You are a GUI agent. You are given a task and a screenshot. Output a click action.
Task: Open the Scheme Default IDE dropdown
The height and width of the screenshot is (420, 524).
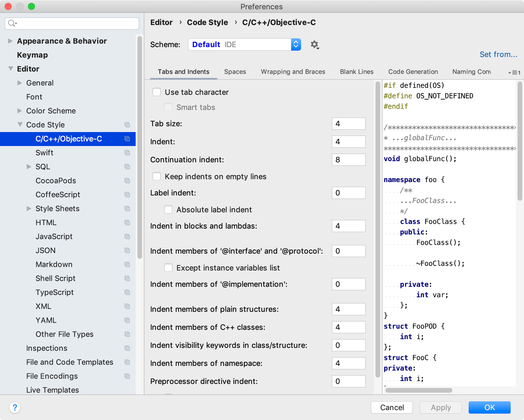coord(245,45)
